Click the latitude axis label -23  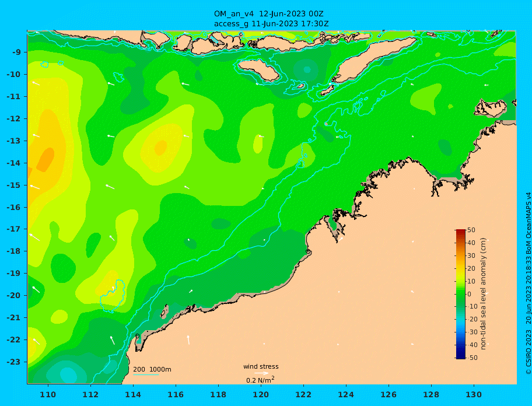pos(13,362)
